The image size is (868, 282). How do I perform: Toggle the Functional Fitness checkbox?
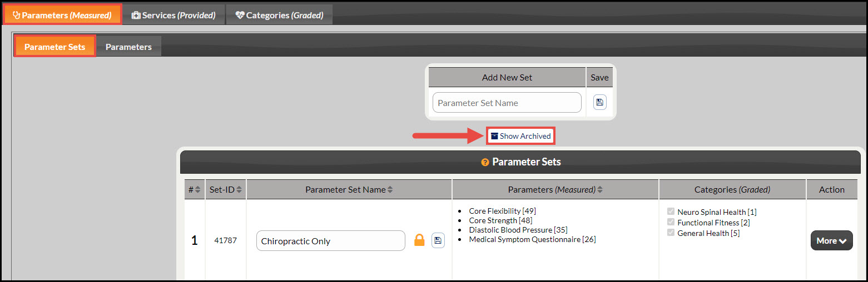671,222
